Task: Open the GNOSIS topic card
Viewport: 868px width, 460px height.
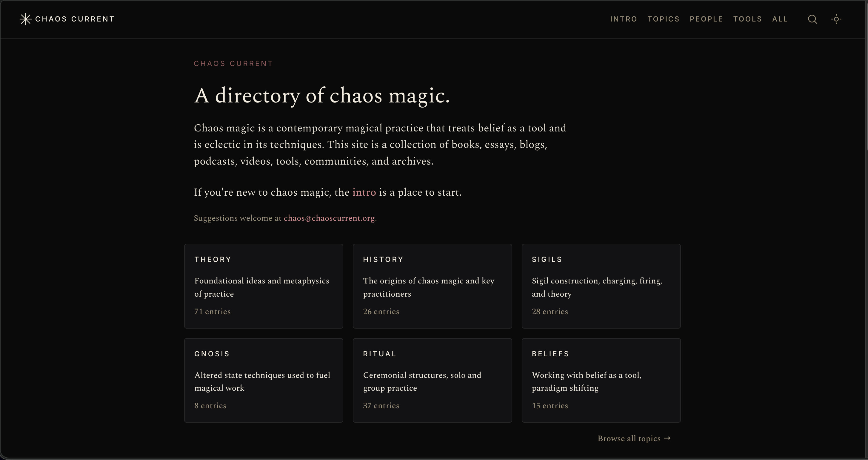Action: coord(264,381)
